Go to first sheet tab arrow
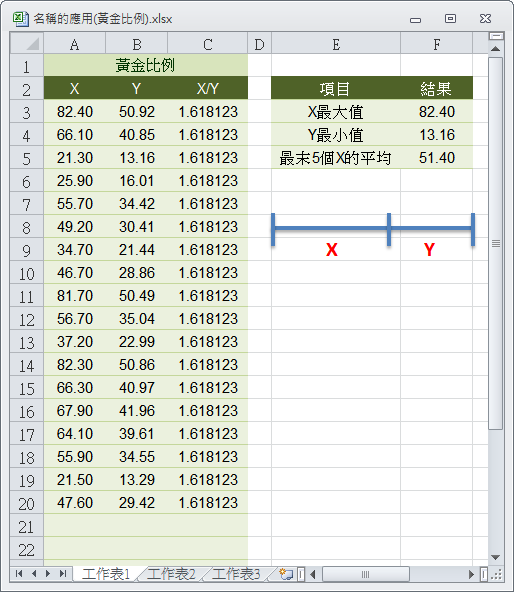 [19, 574]
